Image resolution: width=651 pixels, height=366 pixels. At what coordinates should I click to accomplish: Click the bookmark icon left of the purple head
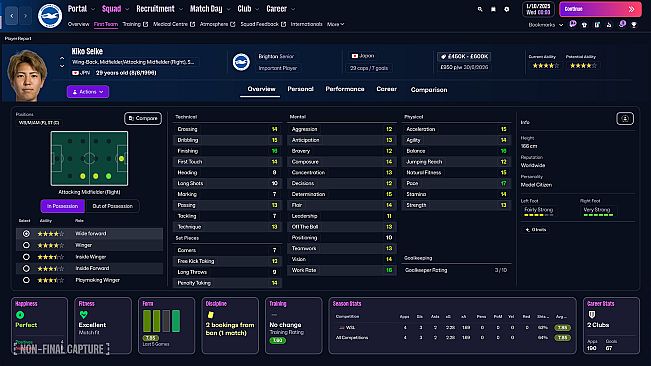point(609,25)
